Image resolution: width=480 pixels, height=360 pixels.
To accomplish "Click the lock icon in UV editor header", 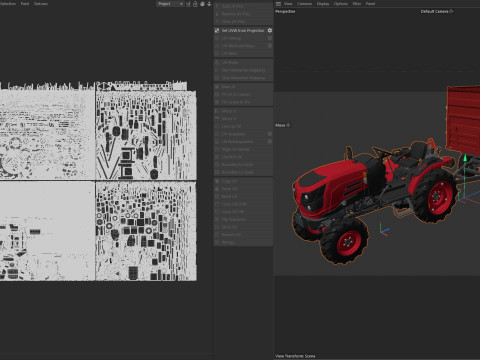I will coord(195,4).
